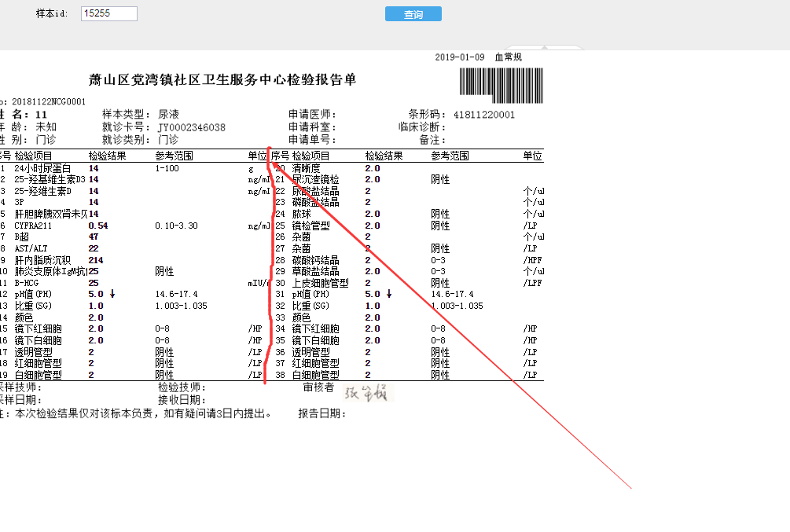
Task: Click the unit /HPF for 碳酸钙结晶
Action: point(532,260)
